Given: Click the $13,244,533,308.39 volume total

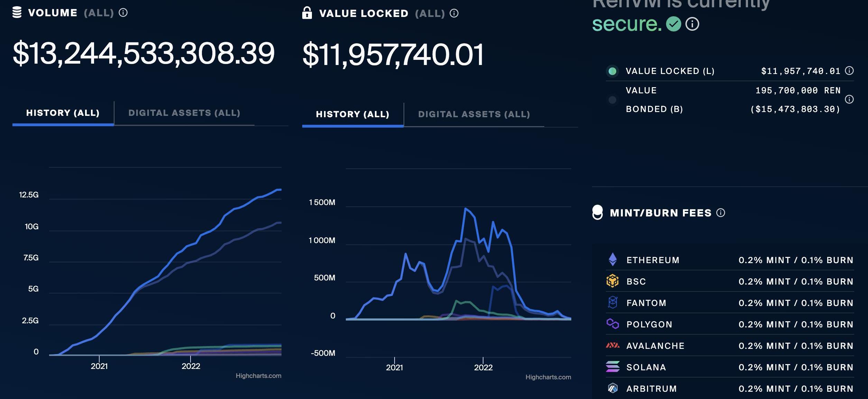Looking at the screenshot, I should pos(144,54).
